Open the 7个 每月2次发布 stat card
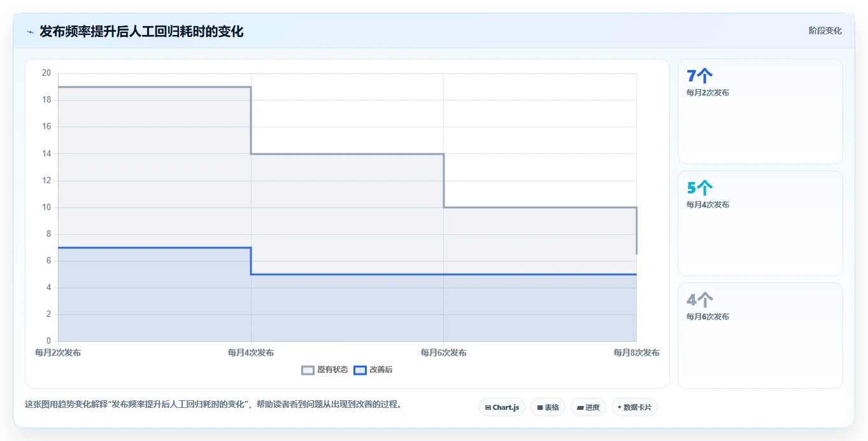 pyautogui.click(x=760, y=111)
